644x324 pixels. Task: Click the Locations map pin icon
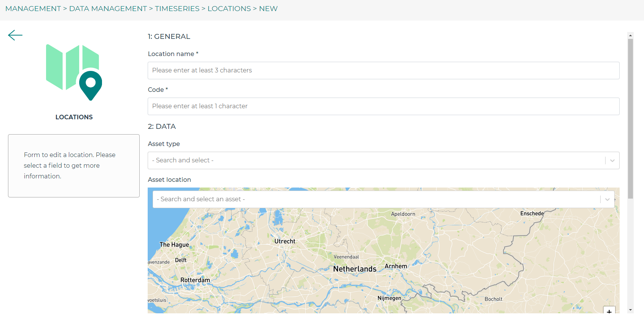coord(91,86)
